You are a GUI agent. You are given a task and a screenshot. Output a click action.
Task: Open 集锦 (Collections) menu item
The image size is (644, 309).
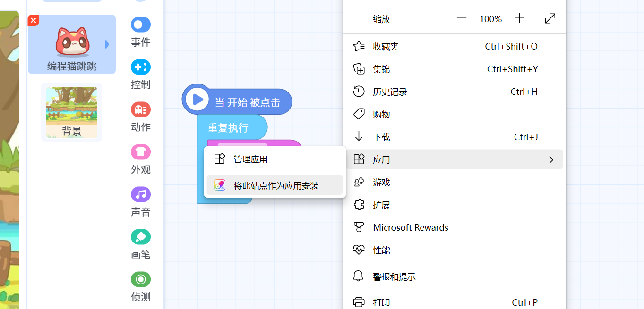pyautogui.click(x=455, y=69)
